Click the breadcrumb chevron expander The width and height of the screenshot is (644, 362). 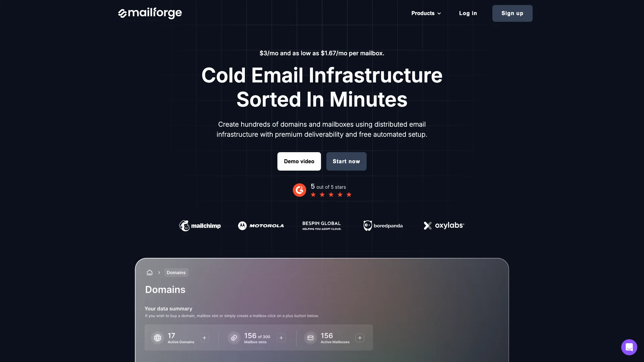tap(159, 272)
